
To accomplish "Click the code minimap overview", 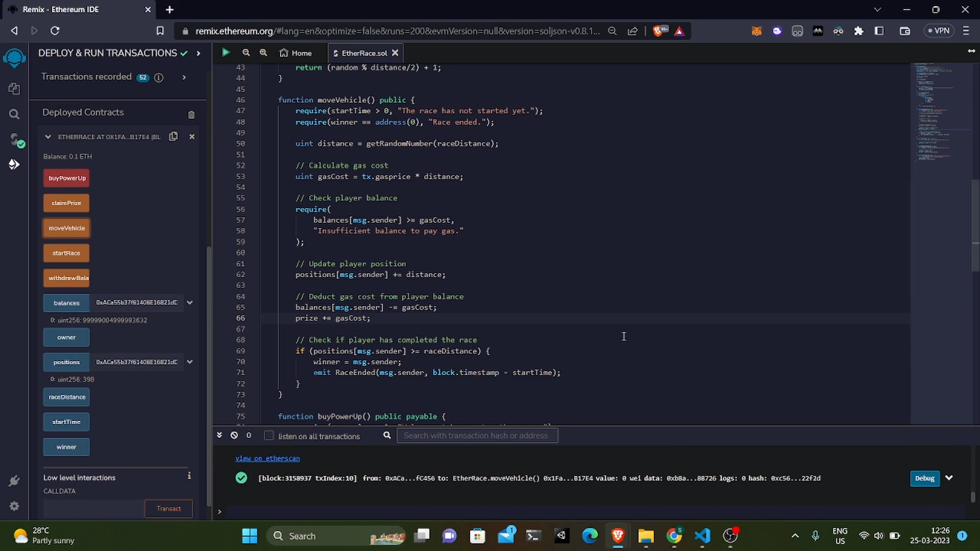I will [x=940, y=112].
